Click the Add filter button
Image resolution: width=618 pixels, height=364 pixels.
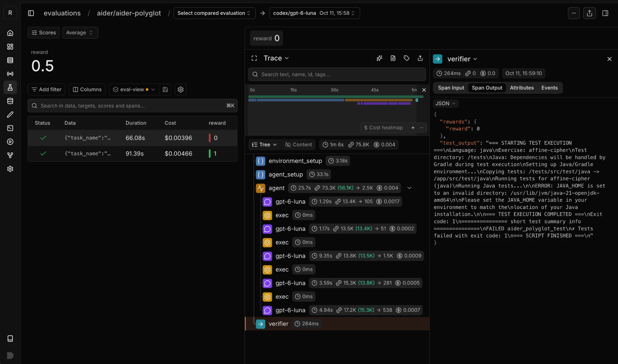46,90
